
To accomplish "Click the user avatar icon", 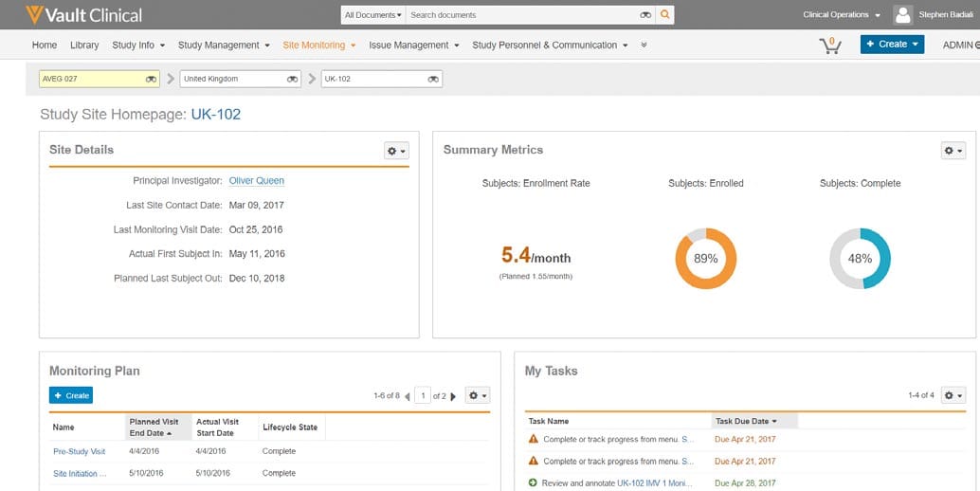I will coord(902,15).
